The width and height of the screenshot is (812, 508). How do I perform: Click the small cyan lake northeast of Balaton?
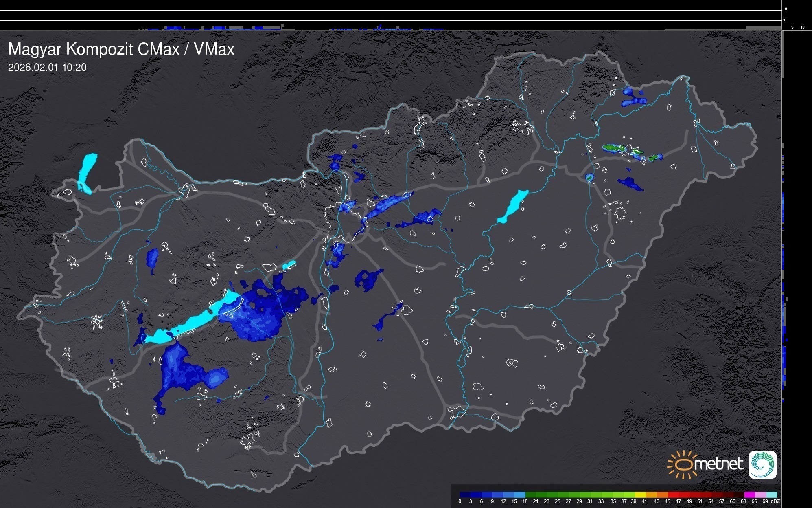289,266
